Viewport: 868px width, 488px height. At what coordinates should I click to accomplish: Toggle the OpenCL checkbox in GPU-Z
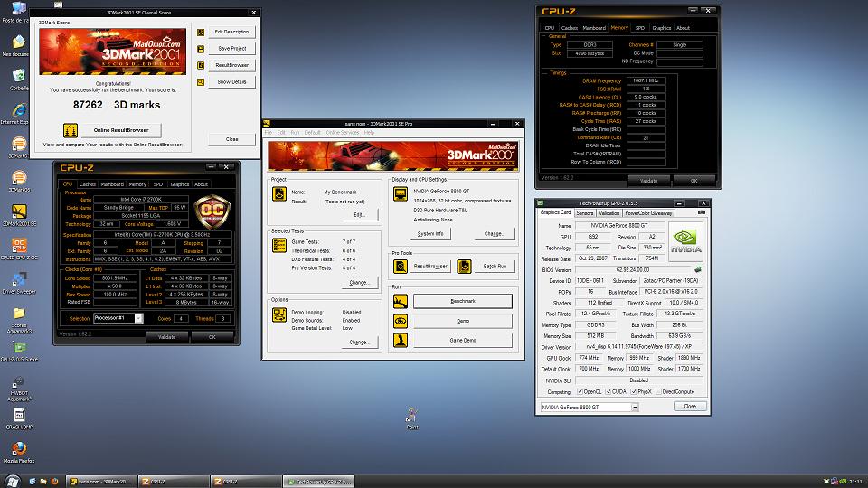[x=580, y=391]
